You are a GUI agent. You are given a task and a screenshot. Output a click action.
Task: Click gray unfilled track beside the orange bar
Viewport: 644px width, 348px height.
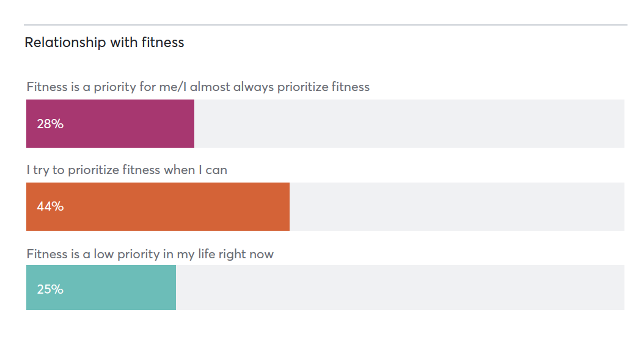click(x=457, y=206)
